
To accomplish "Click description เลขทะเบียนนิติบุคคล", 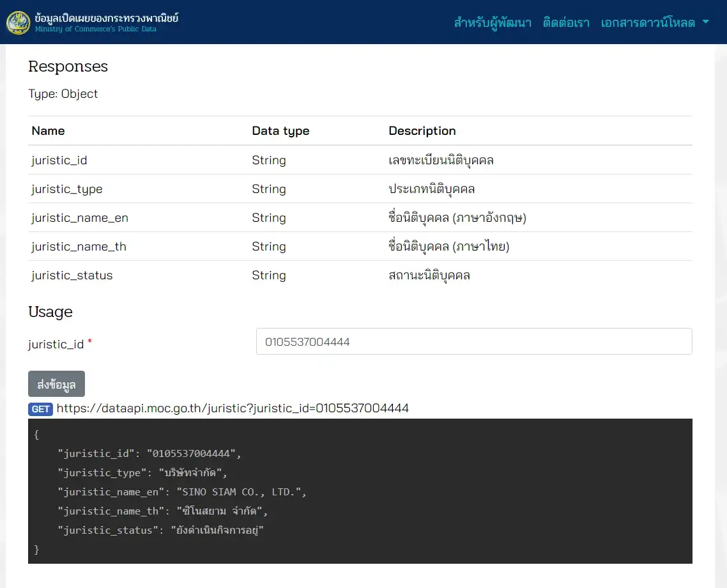I will tap(441, 160).
